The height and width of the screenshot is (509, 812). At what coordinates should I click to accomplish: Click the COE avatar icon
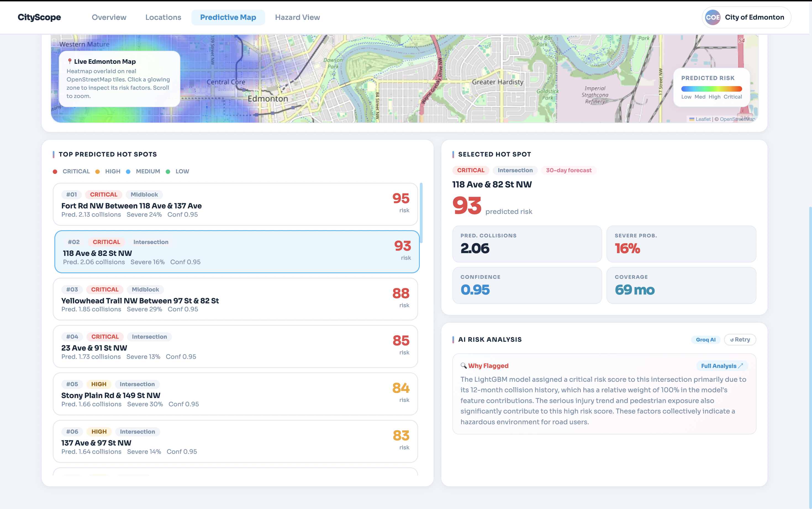click(x=712, y=17)
